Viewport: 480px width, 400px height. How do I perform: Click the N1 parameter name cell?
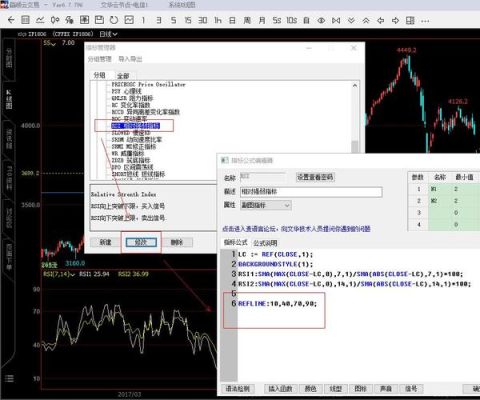coord(439,189)
